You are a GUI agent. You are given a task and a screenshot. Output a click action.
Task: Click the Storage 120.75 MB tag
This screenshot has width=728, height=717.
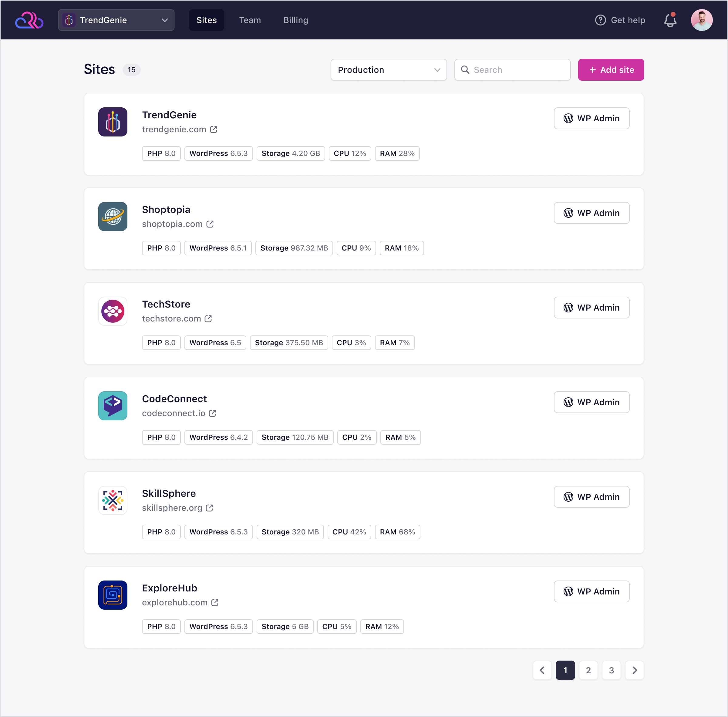(x=295, y=437)
